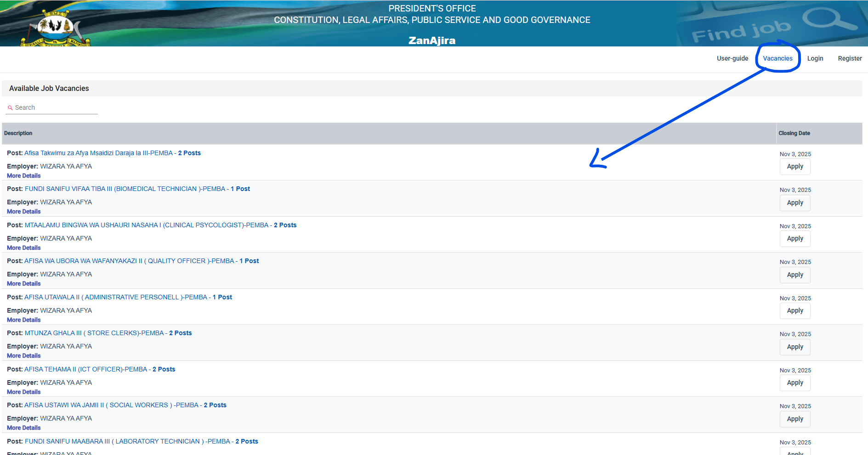868x455 pixels.
Task: Open the Register page
Action: tap(850, 58)
